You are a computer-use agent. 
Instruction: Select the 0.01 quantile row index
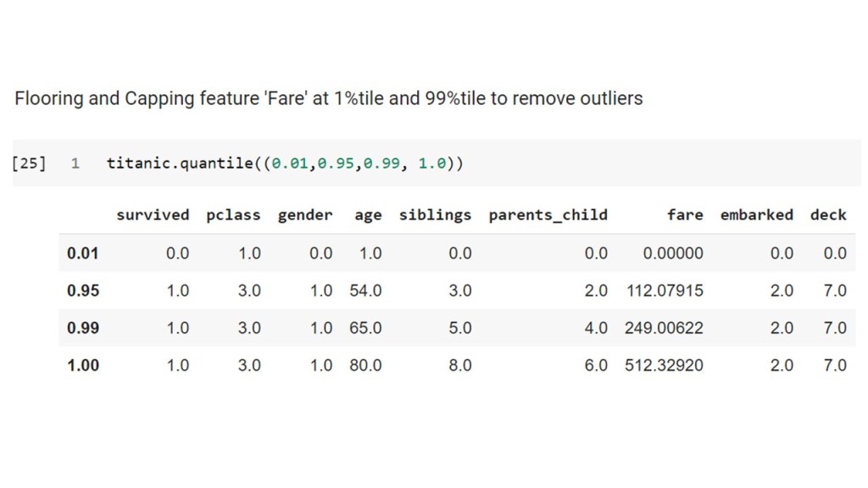tap(83, 253)
